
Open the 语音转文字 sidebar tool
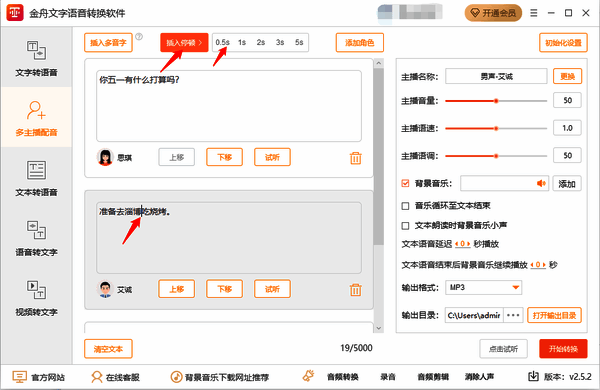(x=36, y=238)
